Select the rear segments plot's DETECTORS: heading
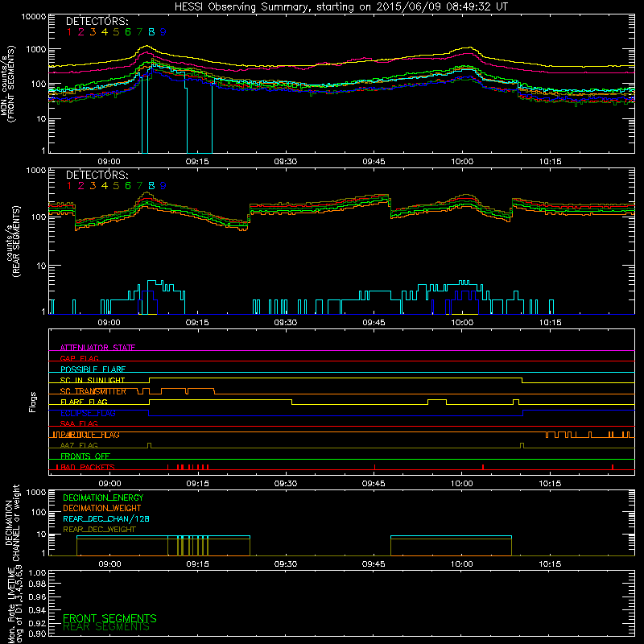The image size is (644, 644). (97, 175)
